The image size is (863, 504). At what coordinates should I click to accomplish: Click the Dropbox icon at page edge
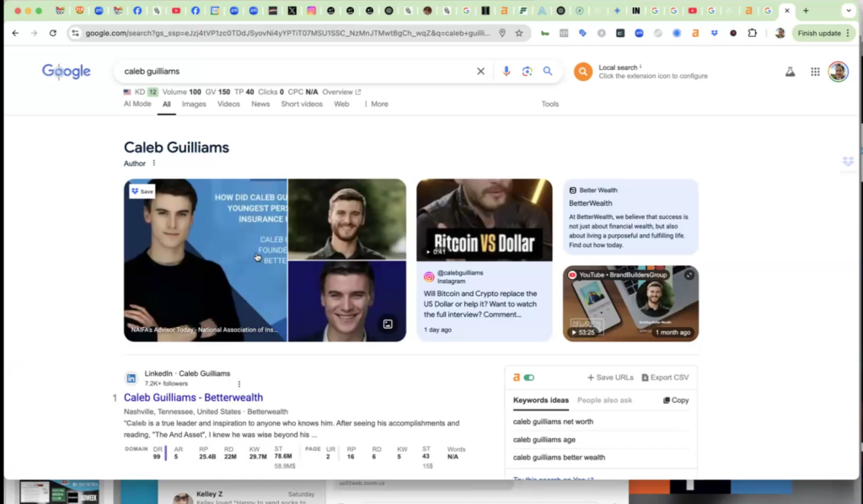(848, 161)
